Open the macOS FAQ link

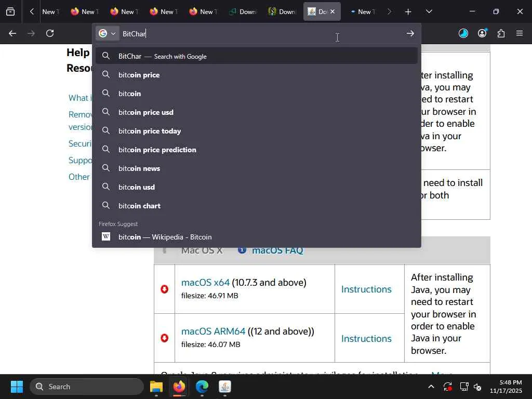pos(277,250)
